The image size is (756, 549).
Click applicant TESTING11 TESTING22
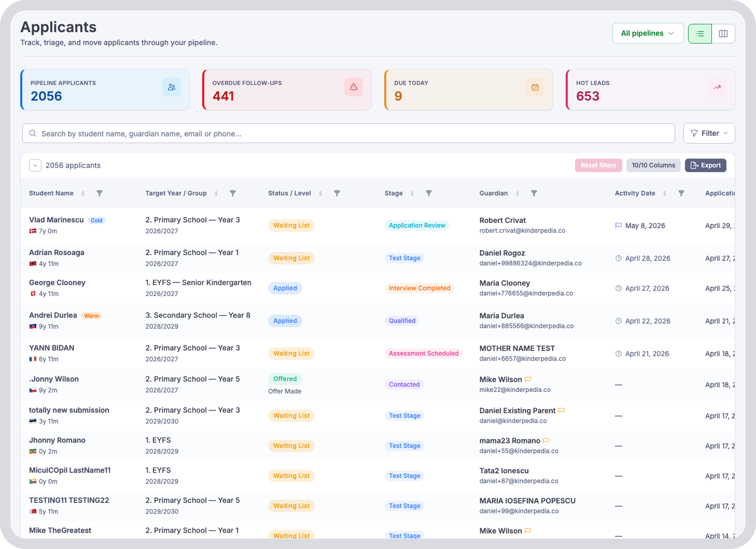(x=69, y=500)
